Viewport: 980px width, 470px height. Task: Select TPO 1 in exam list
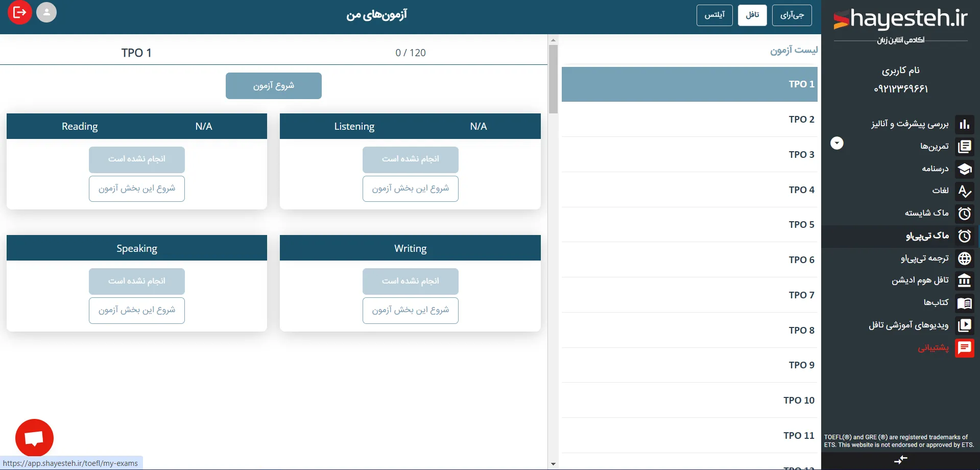click(x=689, y=84)
